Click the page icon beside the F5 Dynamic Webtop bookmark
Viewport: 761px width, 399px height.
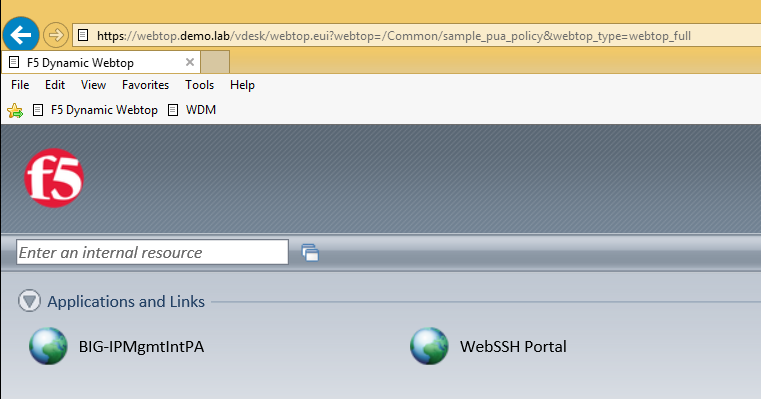pos(38,110)
